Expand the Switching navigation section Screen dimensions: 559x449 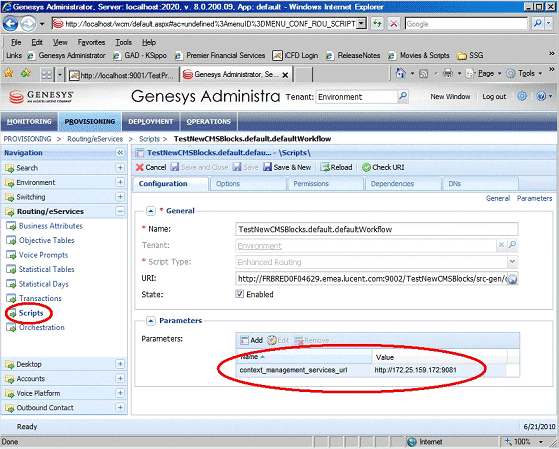(120, 197)
